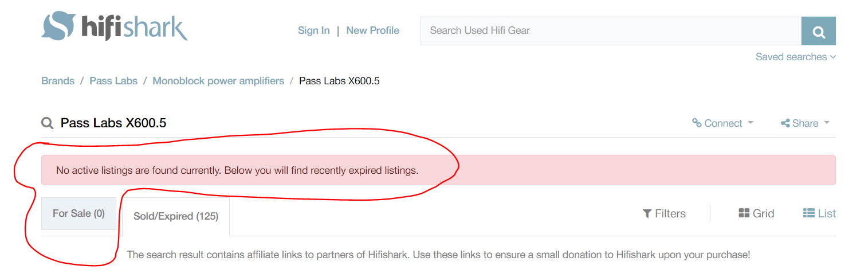Viewport: 868px width, 277px height.
Task: Expand the Saved searches dropdown
Action: pos(795,57)
